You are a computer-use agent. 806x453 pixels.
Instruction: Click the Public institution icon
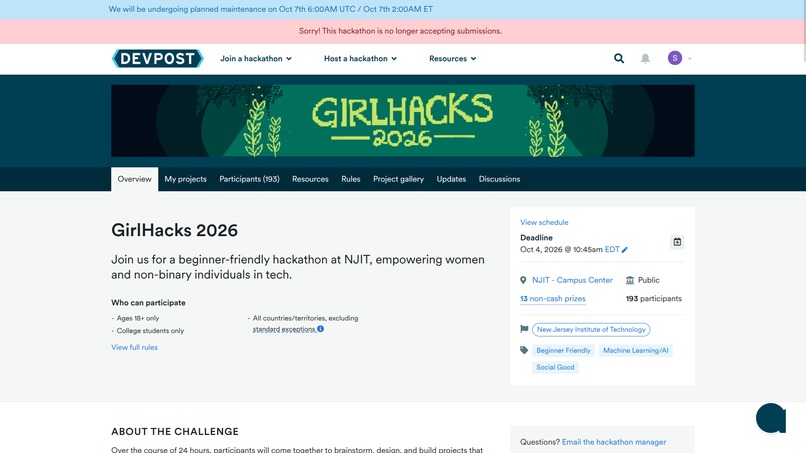pos(630,280)
